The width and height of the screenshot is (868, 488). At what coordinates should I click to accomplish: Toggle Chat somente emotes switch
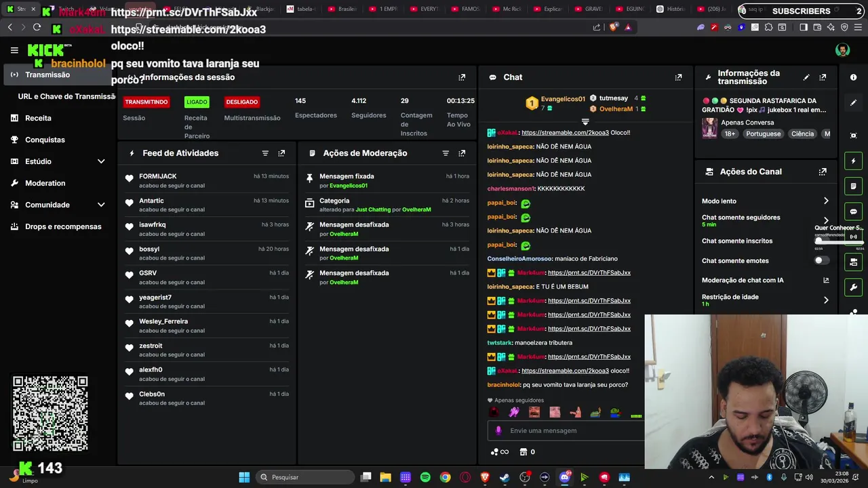click(x=821, y=260)
